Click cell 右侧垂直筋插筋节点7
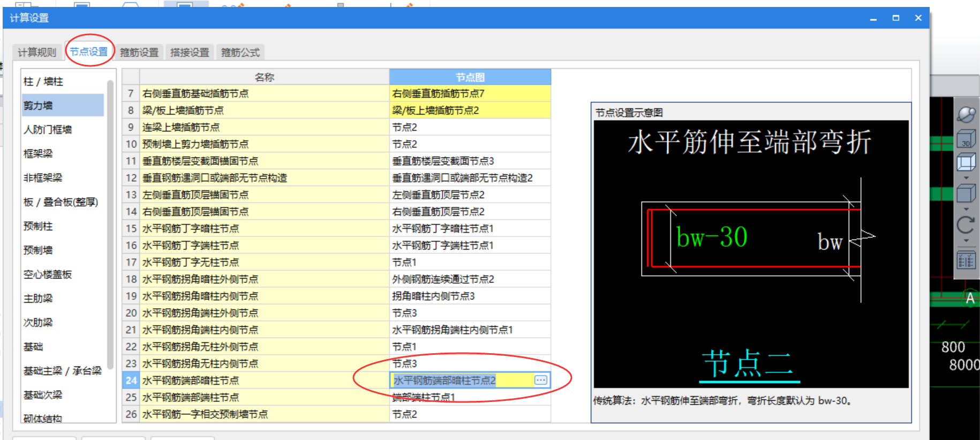 [470, 93]
